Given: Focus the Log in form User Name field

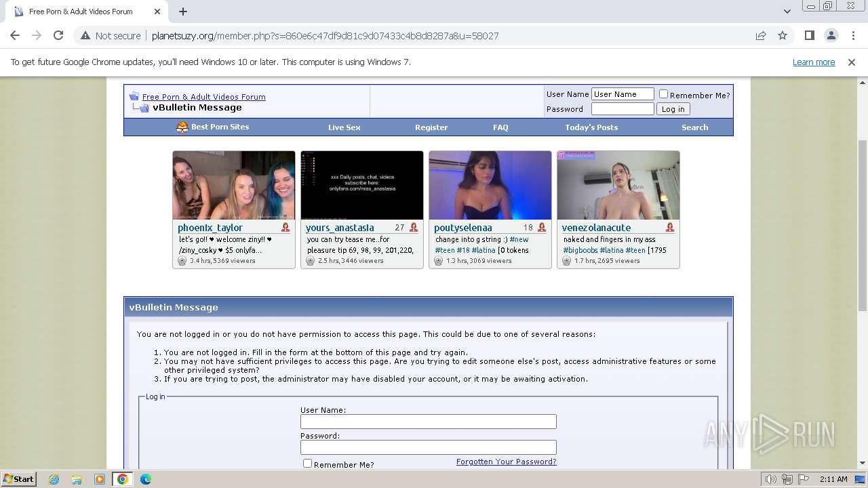Looking at the screenshot, I should click(429, 422).
